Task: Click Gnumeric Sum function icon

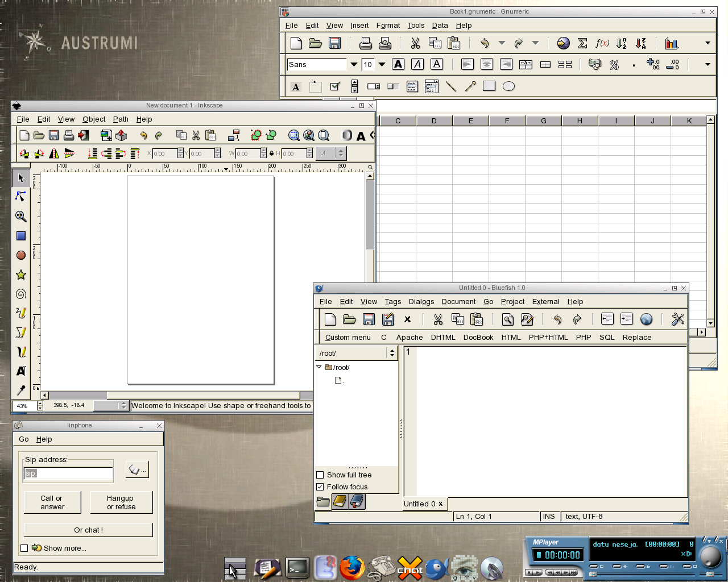Action: pyautogui.click(x=582, y=43)
